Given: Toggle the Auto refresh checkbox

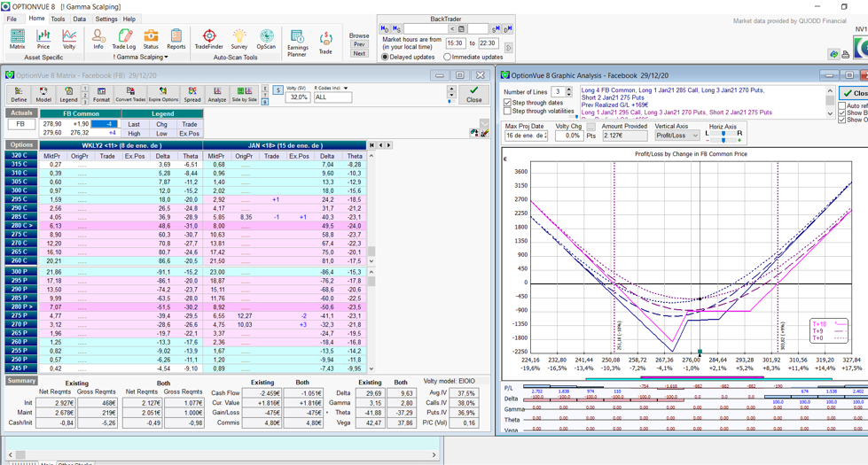Looking at the screenshot, I should pyautogui.click(x=842, y=105).
